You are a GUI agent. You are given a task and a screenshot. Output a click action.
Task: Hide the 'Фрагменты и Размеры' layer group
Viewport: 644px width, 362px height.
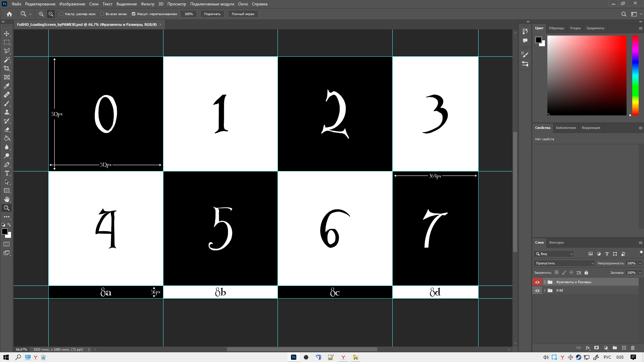(x=537, y=282)
